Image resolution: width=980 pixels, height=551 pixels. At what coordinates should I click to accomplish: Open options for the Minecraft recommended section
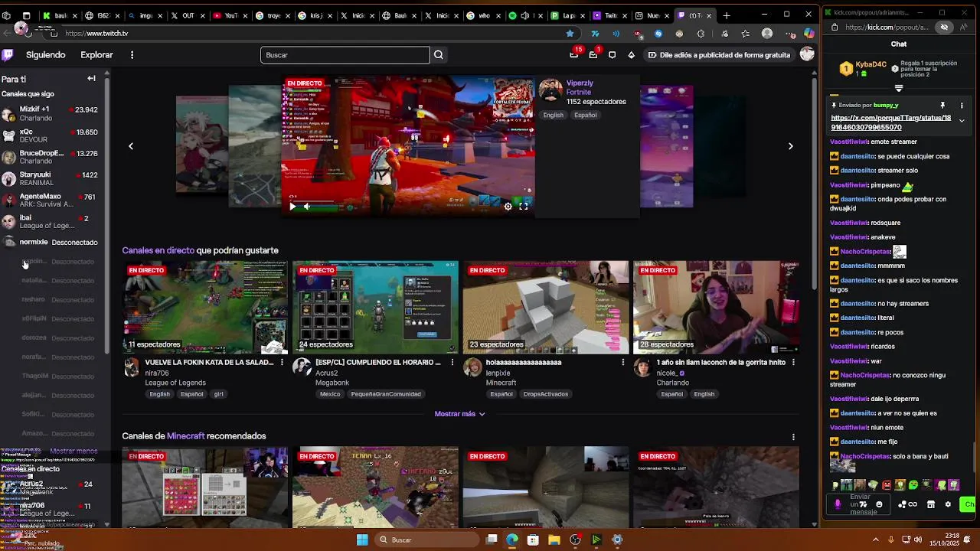click(x=793, y=437)
